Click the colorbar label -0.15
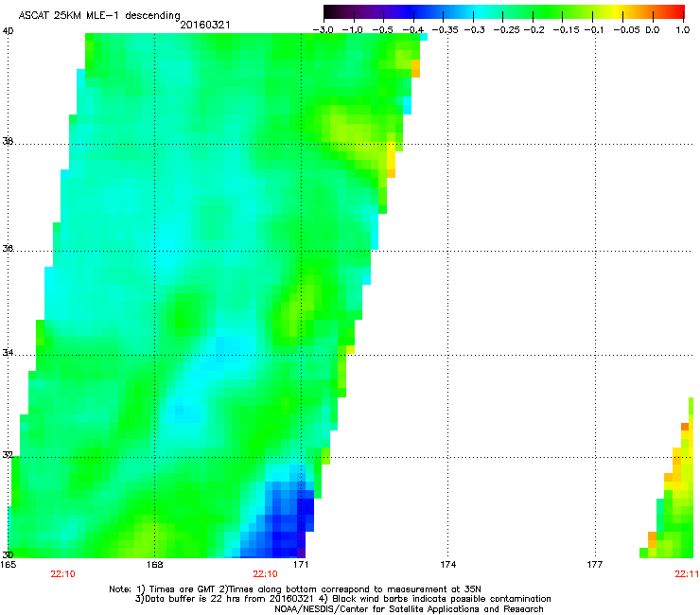 [x=566, y=30]
